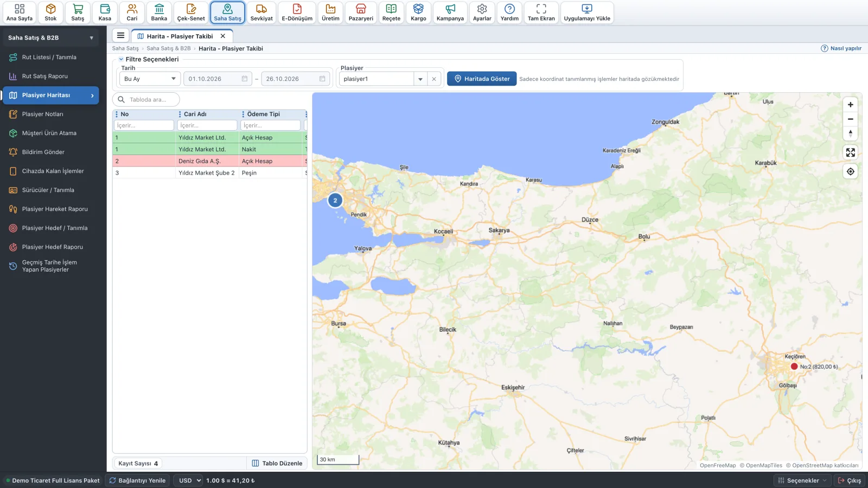The width and height of the screenshot is (868, 488).
Task: Toggle map fullscreen view
Action: tap(851, 152)
